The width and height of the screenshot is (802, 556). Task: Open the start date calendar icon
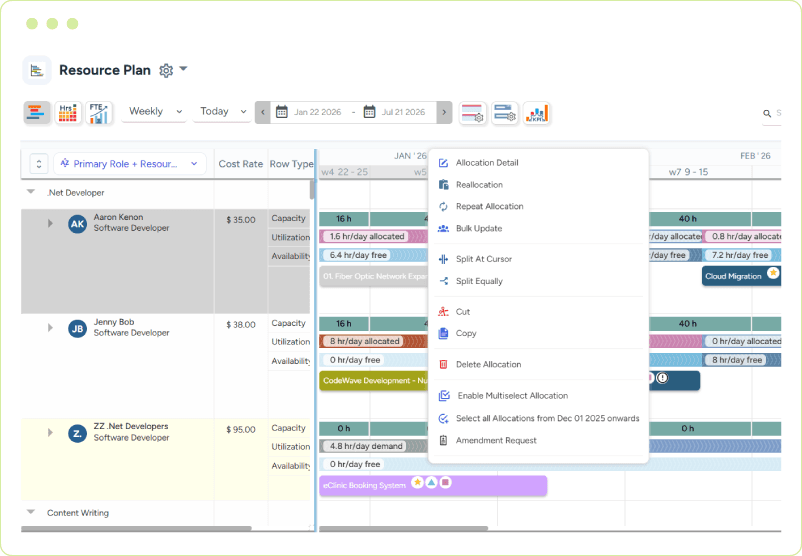point(281,112)
